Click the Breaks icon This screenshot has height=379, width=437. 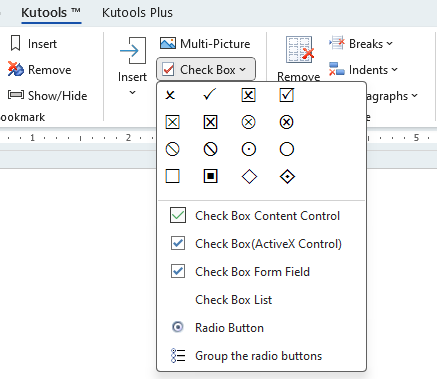336,43
